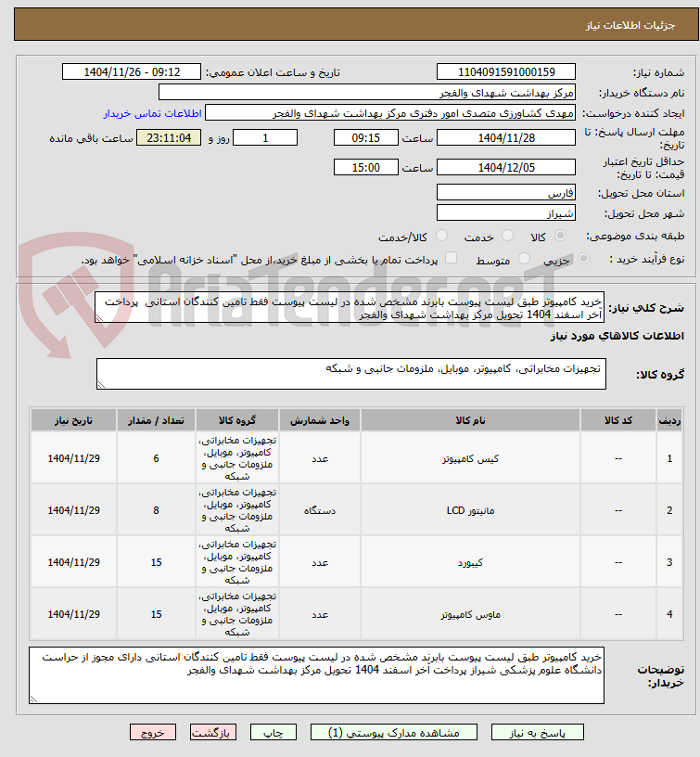Click the واحد شمارش column header
This screenshot has width=700, height=757.
(x=320, y=420)
